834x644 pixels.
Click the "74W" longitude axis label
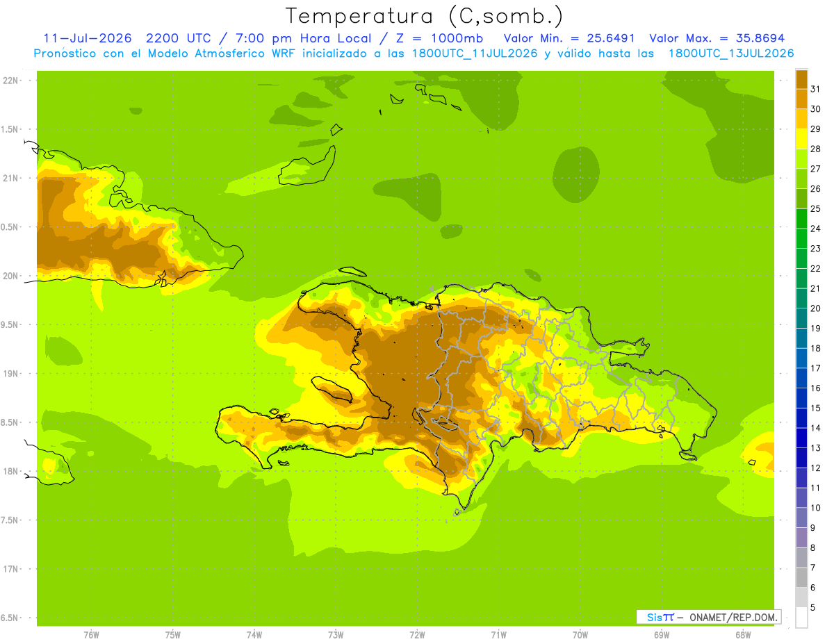click(x=254, y=635)
